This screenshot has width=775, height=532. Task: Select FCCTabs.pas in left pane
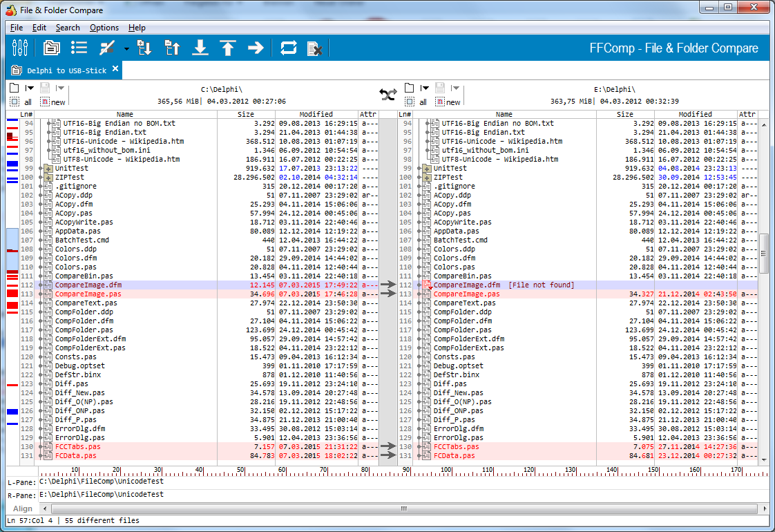(77, 446)
